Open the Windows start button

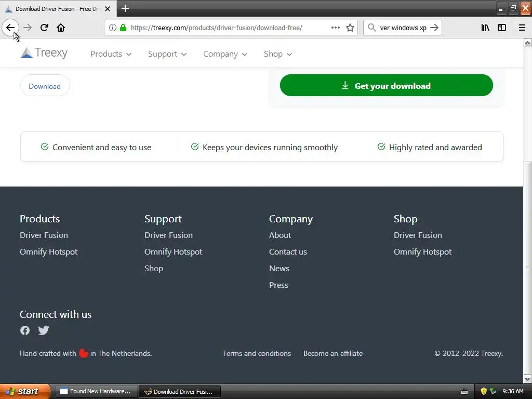pos(25,391)
